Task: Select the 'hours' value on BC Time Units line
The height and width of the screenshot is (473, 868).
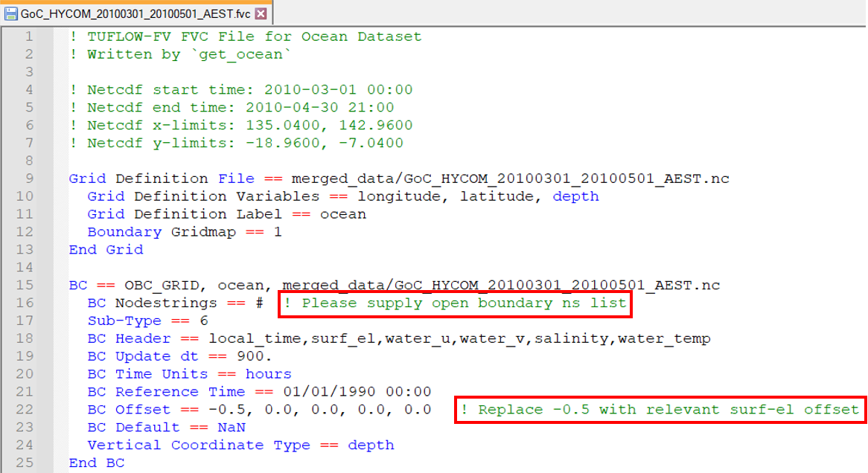Action: point(268,374)
